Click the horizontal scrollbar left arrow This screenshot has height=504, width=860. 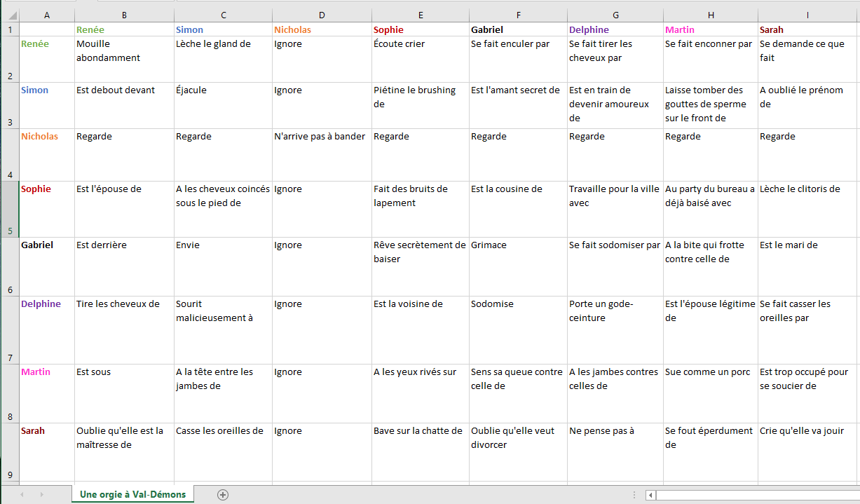[650, 495]
